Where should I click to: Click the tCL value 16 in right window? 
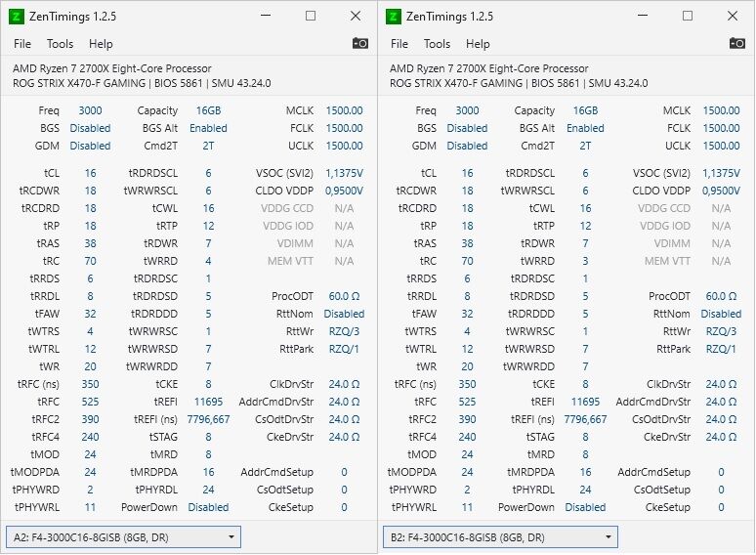[467, 173]
